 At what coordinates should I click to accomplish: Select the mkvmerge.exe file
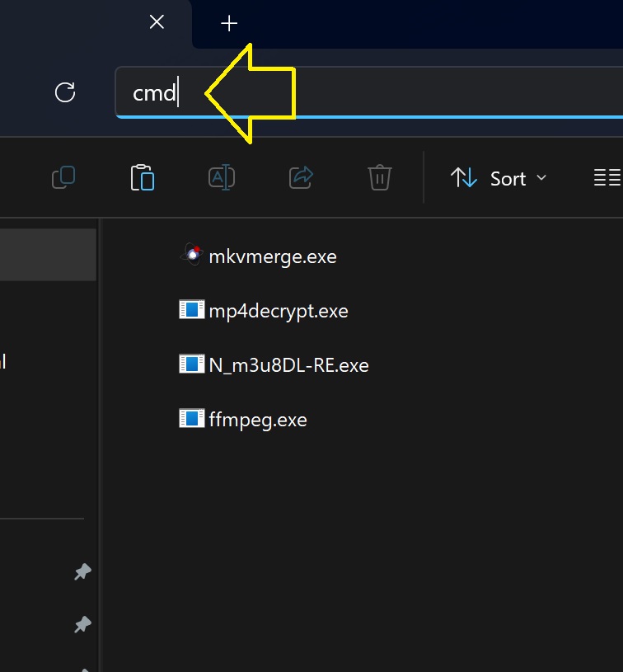(259, 256)
